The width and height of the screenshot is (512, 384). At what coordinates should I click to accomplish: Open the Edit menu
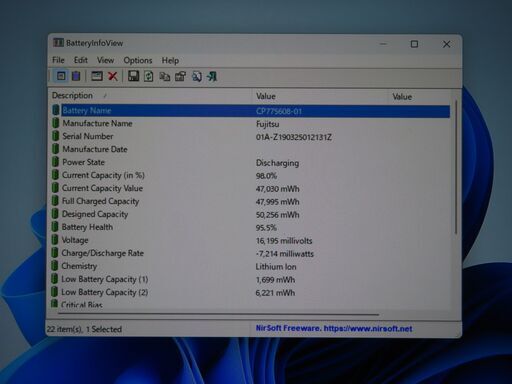pos(81,60)
